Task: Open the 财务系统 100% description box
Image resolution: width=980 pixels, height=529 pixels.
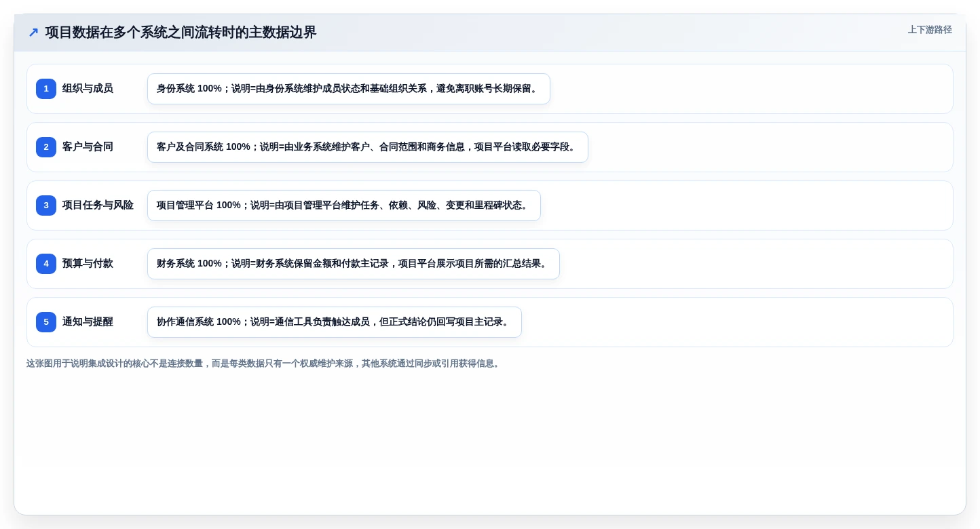Action: 354,264
